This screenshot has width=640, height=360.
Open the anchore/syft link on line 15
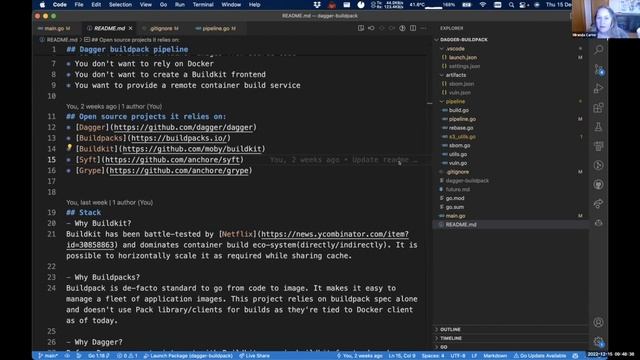point(172,160)
